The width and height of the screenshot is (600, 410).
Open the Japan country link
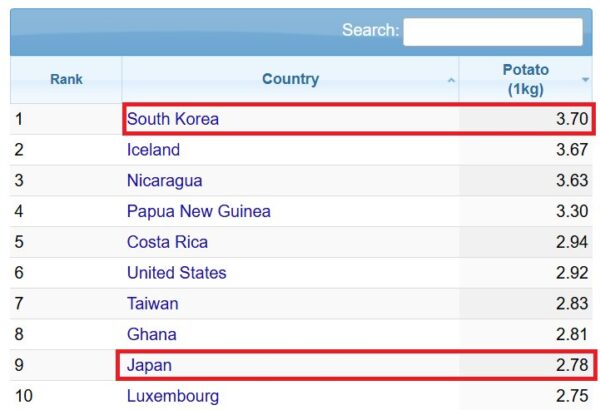[149, 365]
